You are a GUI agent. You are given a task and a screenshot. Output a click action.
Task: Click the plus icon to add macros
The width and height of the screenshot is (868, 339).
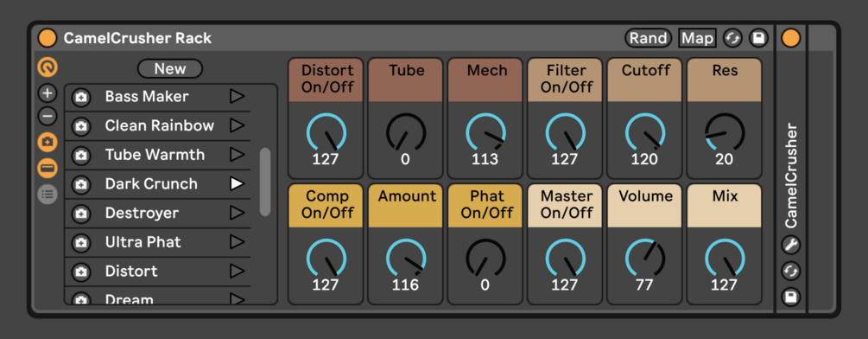pos(48,93)
